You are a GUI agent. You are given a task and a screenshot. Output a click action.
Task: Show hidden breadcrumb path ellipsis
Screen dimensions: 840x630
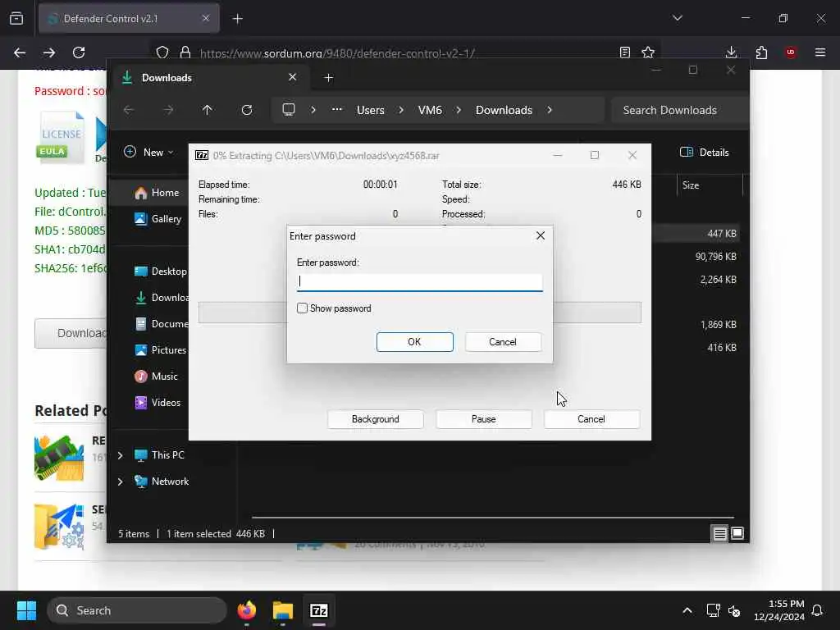[336, 109]
